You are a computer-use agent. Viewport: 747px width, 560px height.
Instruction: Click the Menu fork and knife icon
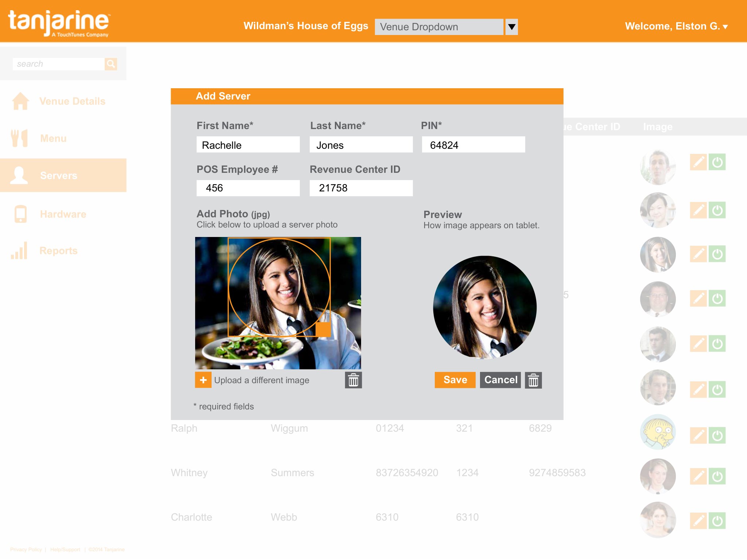[x=19, y=139]
